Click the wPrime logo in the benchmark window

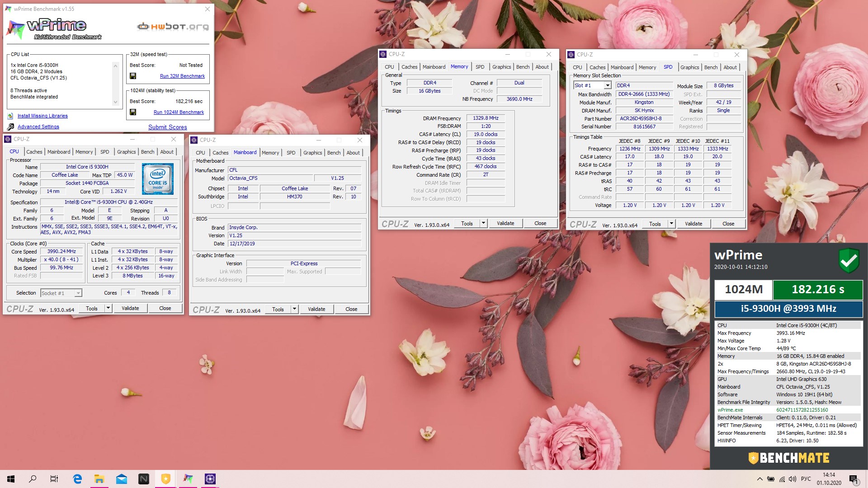click(54, 28)
